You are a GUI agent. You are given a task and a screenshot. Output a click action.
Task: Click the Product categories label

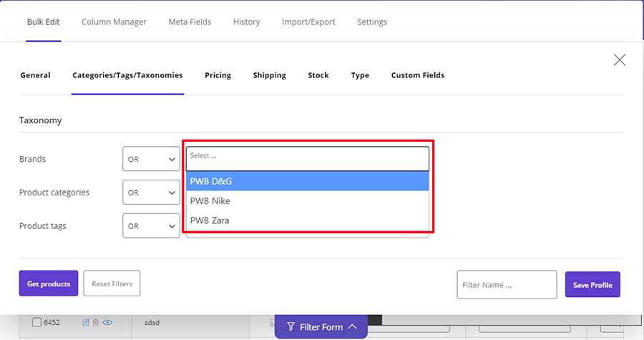point(54,192)
